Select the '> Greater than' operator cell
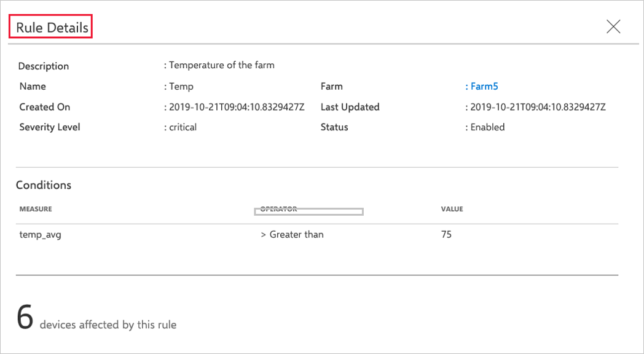 pyautogui.click(x=292, y=235)
